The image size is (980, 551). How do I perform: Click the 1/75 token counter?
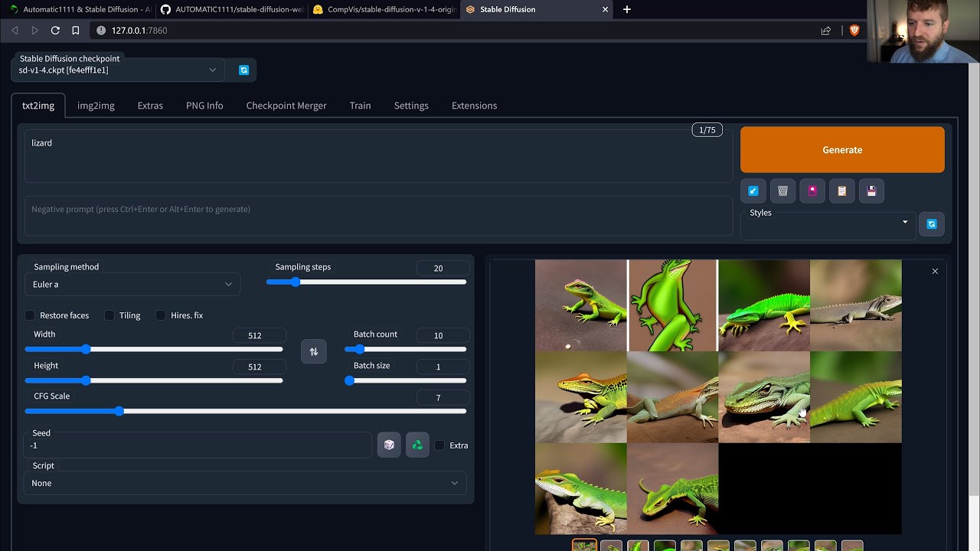(707, 130)
